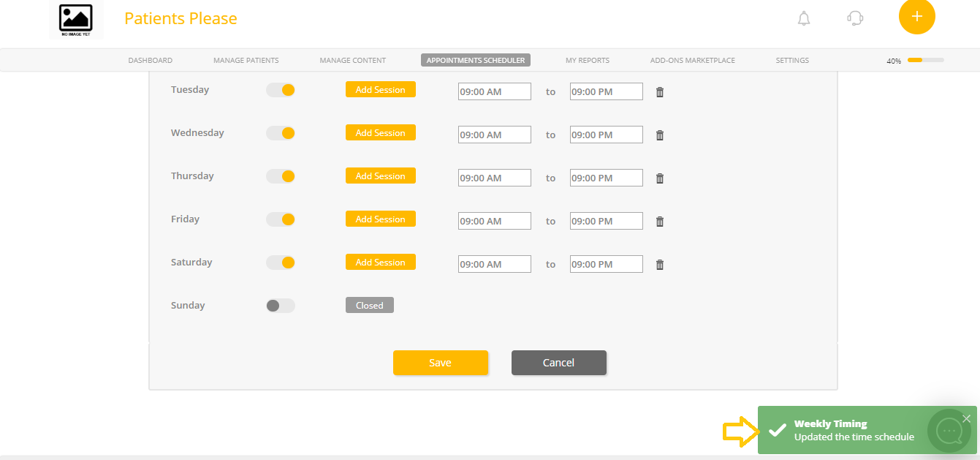Open the support headset icon
980x460 pixels.
coord(855,18)
